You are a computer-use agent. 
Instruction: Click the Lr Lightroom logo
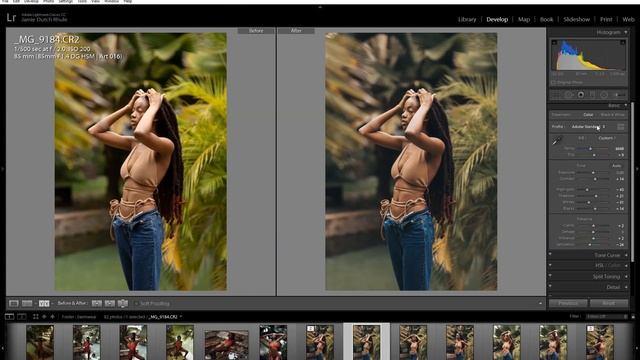click(11, 18)
